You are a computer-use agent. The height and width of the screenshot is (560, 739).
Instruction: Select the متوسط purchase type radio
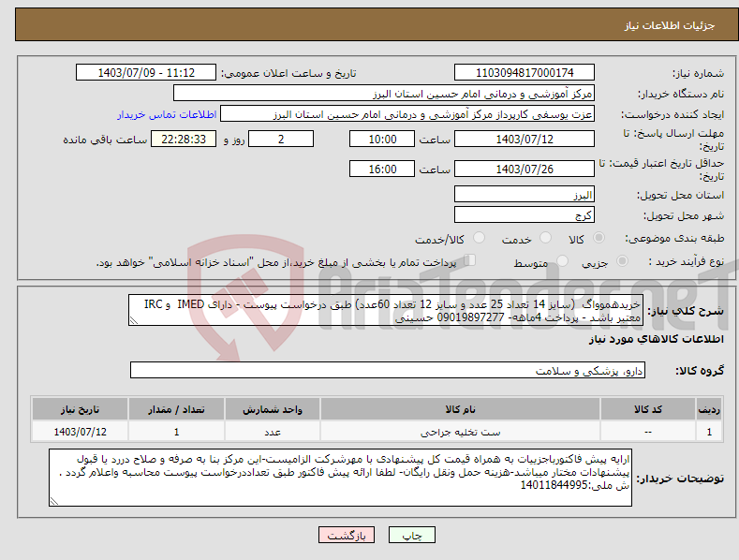562,260
